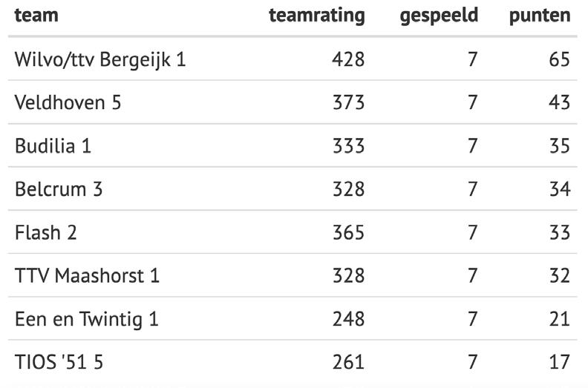The width and height of the screenshot is (588, 388).
Task: Select Een en Twintig 1 team
Action: tap(87, 320)
